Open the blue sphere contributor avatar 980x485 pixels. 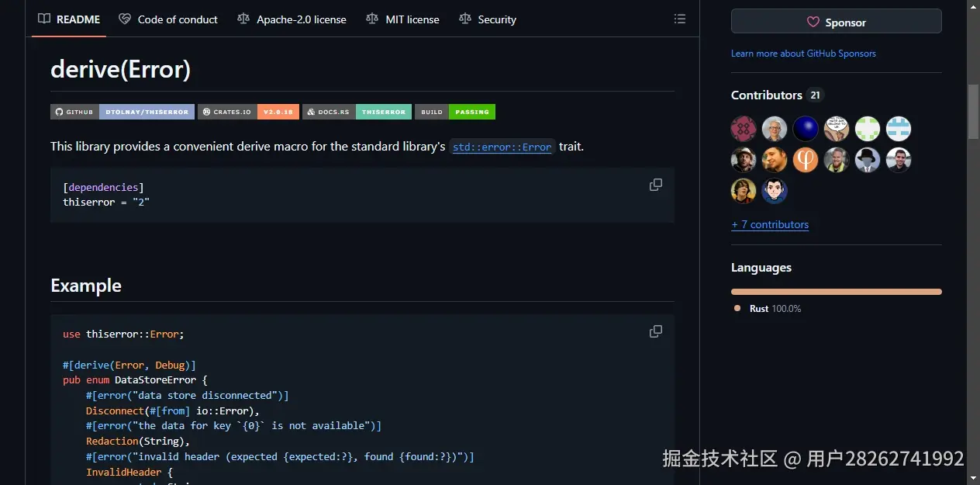click(806, 129)
